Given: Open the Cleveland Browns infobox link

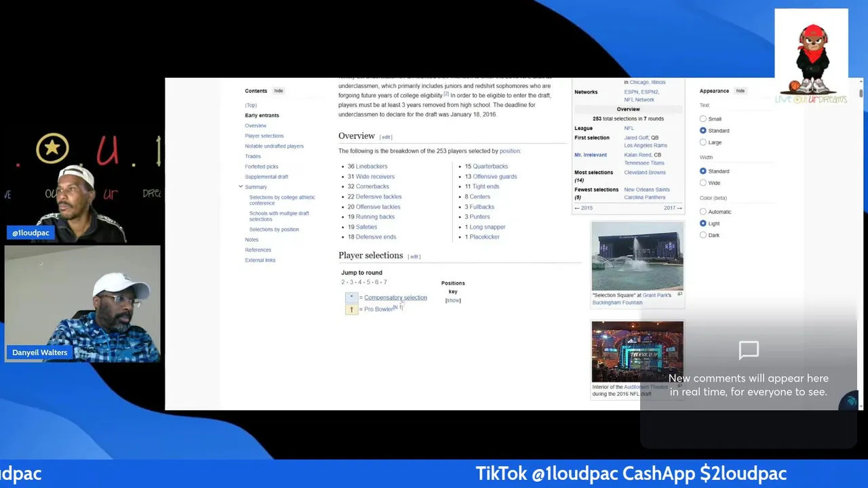Looking at the screenshot, I should (645, 172).
